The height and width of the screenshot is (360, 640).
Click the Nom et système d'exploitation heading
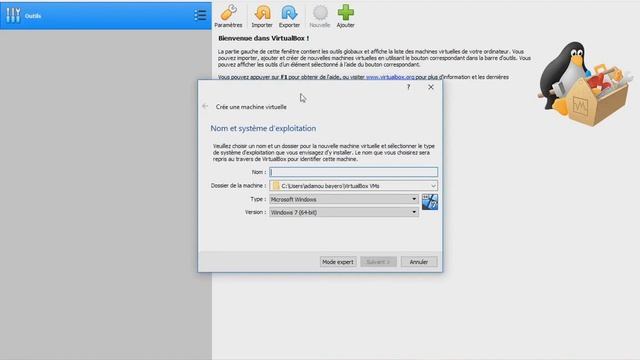[x=263, y=128]
